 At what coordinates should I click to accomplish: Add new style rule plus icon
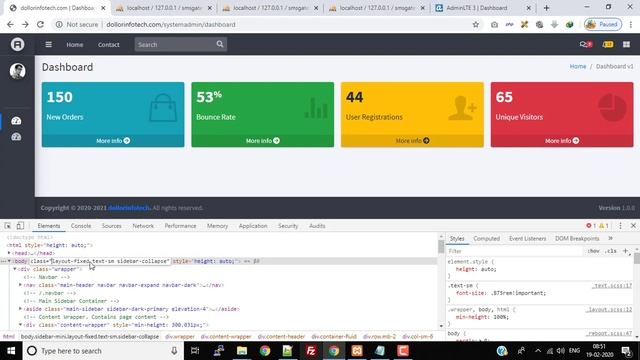point(625,251)
